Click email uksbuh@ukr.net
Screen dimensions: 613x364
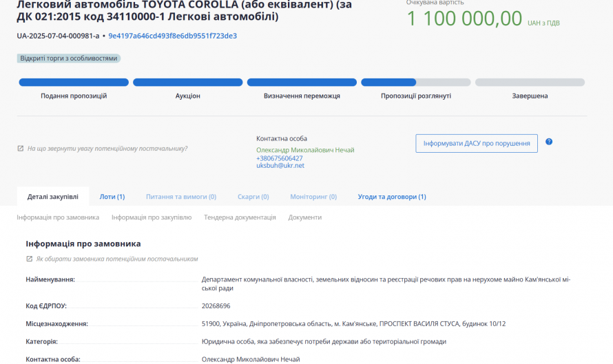tap(280, 166)
